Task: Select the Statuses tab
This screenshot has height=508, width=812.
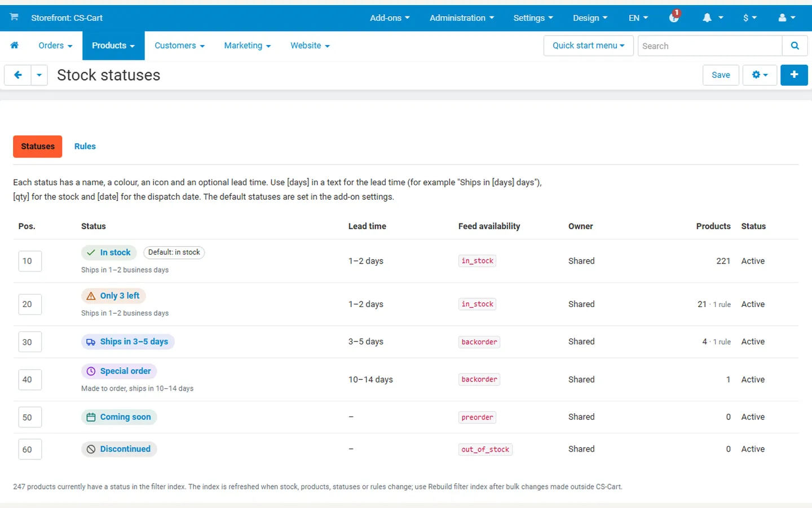Action: pos(38,146)
